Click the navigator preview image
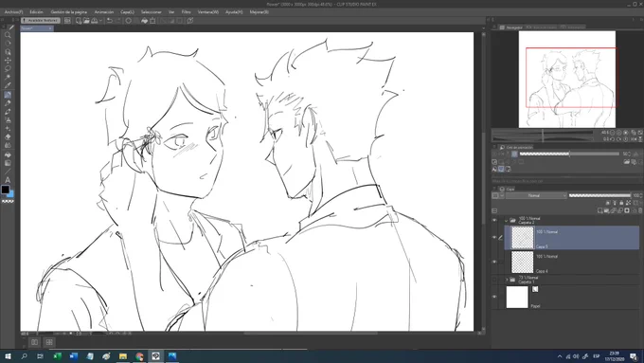 click(566, 80)
